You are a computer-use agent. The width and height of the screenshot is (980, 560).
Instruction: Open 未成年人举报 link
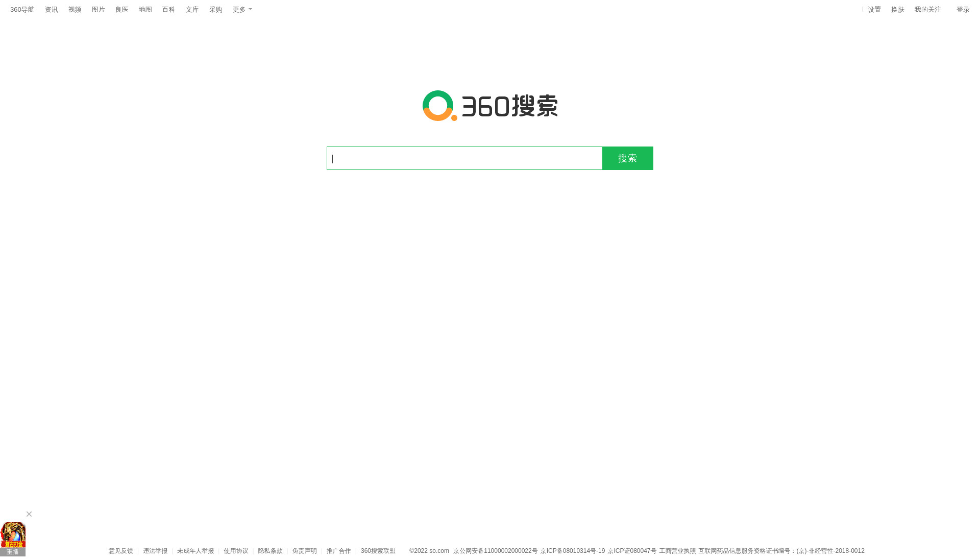coord(195,551)
